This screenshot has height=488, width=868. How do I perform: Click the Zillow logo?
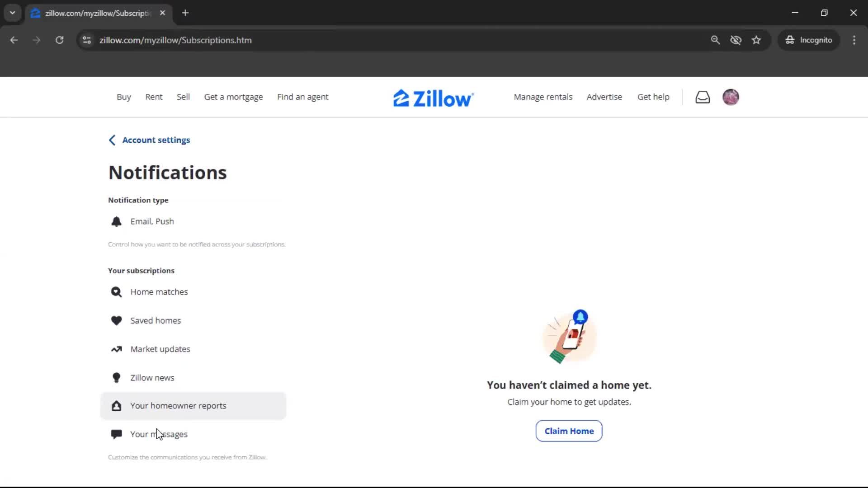coord(433,98)
